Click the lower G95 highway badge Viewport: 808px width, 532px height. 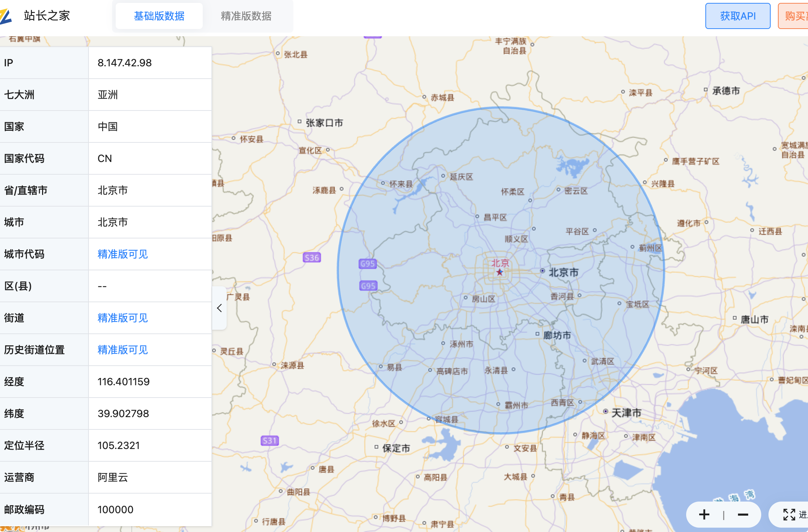(x=368, y=286)
